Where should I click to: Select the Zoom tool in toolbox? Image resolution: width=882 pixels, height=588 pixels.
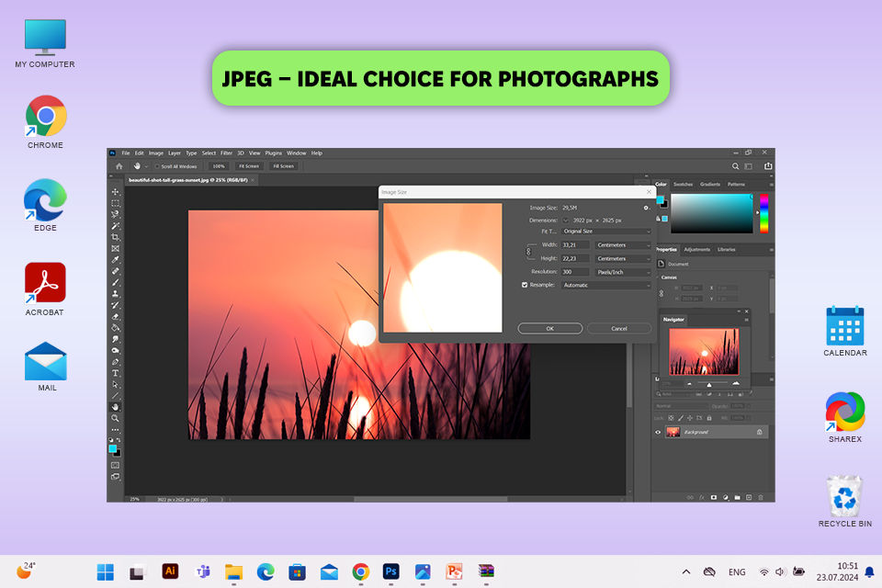coord(116,418)
